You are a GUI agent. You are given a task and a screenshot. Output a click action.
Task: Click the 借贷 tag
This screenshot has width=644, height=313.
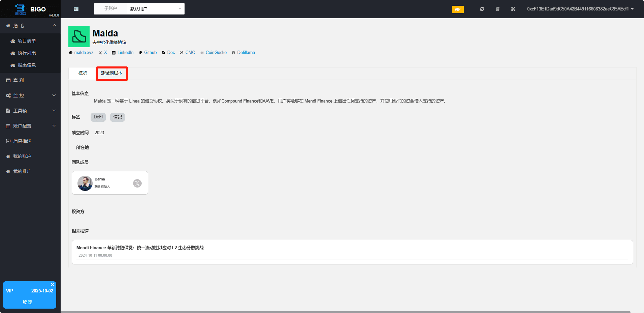[x=118, y=117]
